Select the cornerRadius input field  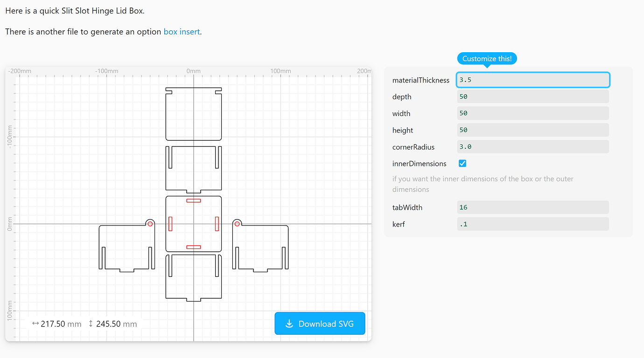pyautogui.click(x=532, y=146)
